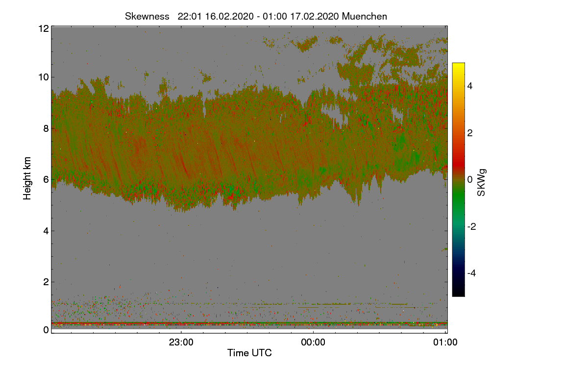Click the 8 km height tick label
The height and width of the screenshot is (392, 588).
point(46,128)
